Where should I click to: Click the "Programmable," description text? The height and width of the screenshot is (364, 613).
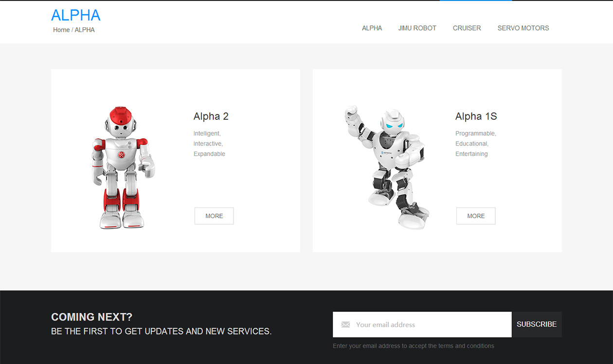click(475, 133)
